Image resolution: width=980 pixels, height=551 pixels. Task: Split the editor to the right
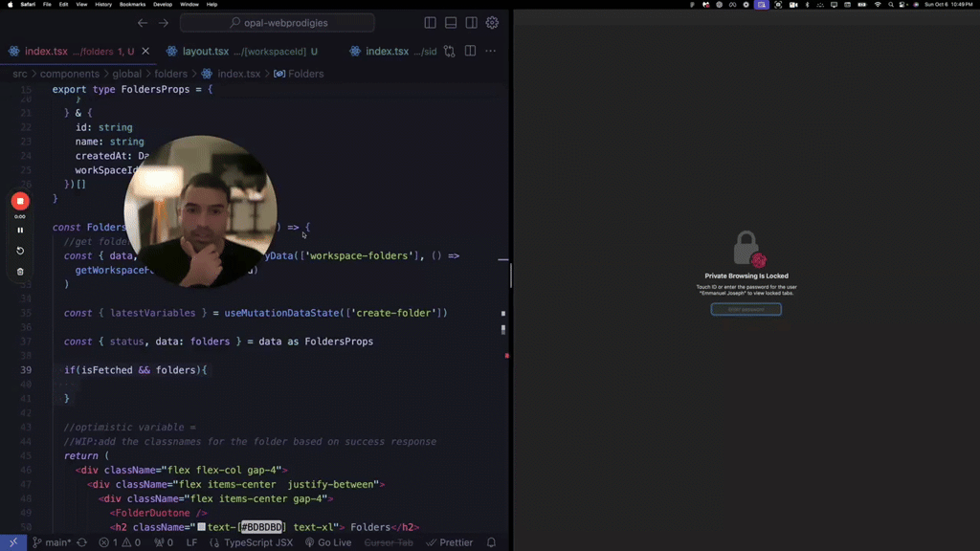pos(470,52)
